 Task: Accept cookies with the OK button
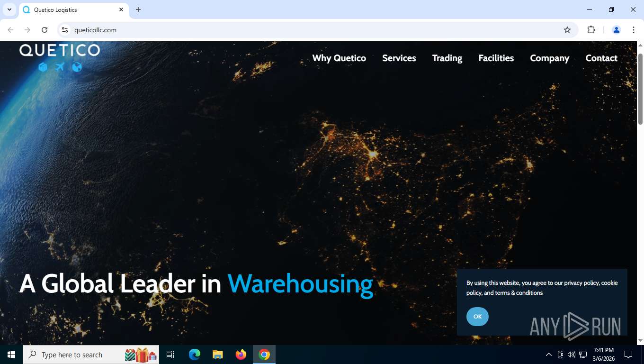point(477,317)
